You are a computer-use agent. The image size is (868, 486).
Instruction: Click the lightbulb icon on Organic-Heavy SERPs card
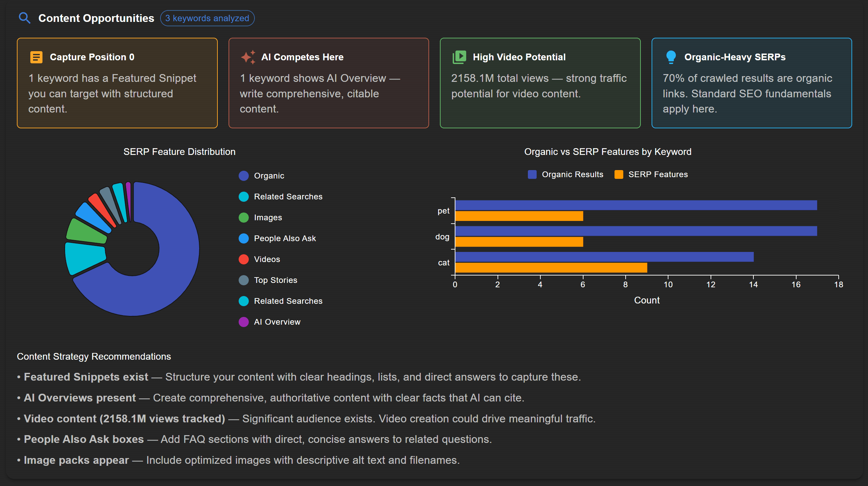671,57
